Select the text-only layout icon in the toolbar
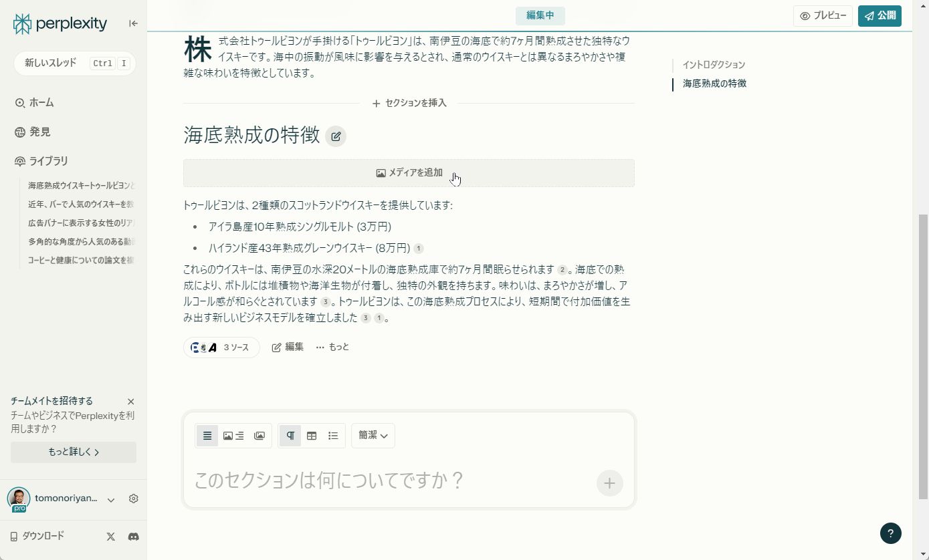929x560 pixels. click(x=207, y=435)
